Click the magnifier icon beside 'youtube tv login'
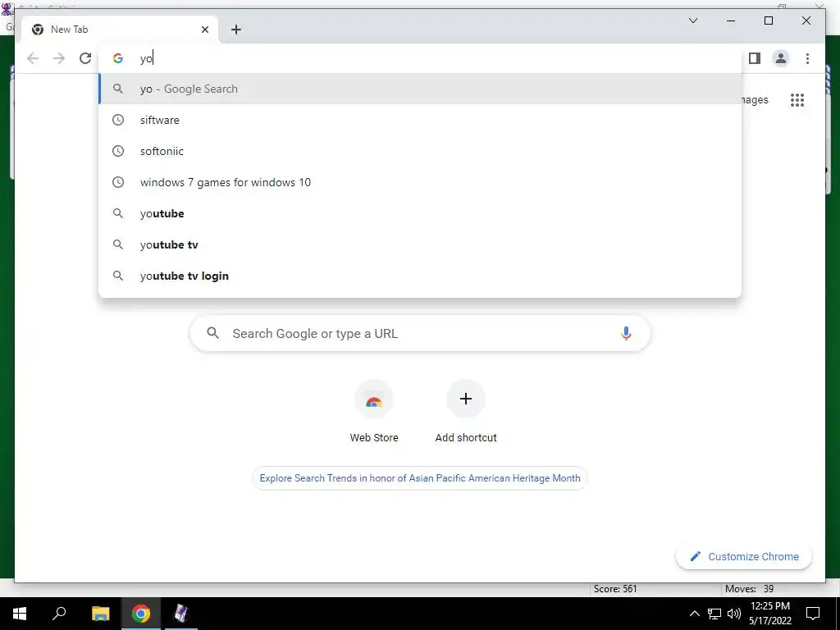 (x=118, y=276)
